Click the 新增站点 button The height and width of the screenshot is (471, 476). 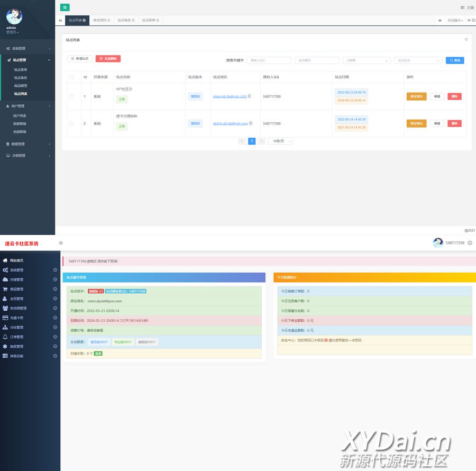point(79,59)
